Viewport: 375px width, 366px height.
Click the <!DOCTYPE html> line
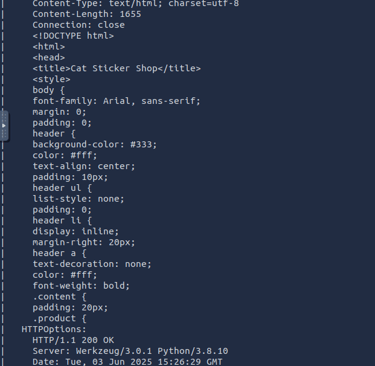tap(73, 36)
